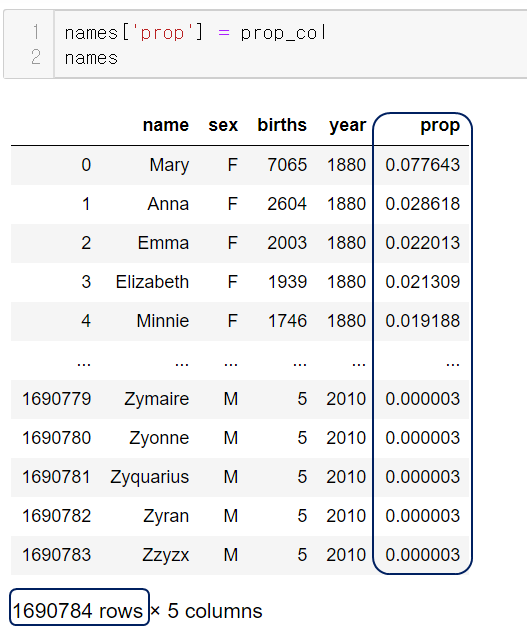Click row index 1690780
Screen dimensions: 527x633
point(57,438)
